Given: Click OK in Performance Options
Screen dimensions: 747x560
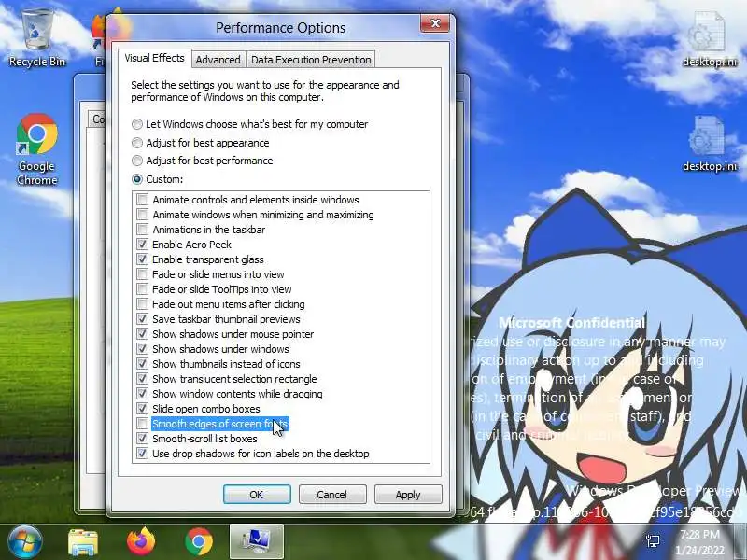Looking at the screenshot, I should pyautogui.click(x=257, y=495).
